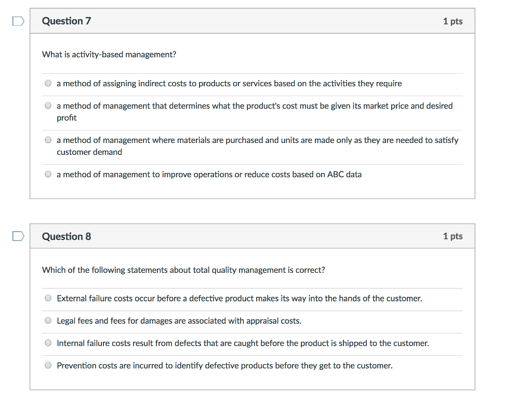This screenshot has height=410, width=532.
Task: Click the total quality management question text
Action: (183, 270)
